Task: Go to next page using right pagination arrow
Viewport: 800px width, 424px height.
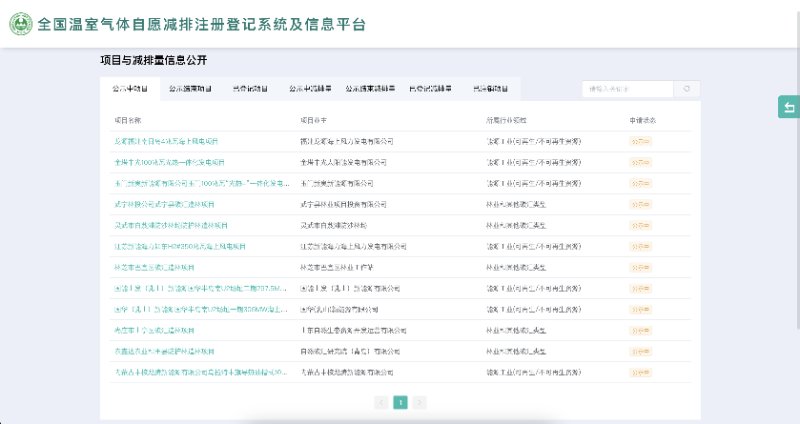Action: coord(419,402)
